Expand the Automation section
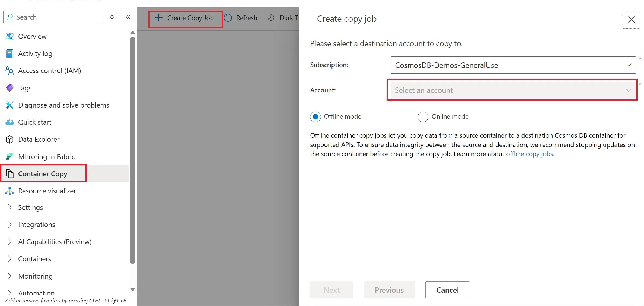This screenshot has height=306, width=644. pos(10,293)
